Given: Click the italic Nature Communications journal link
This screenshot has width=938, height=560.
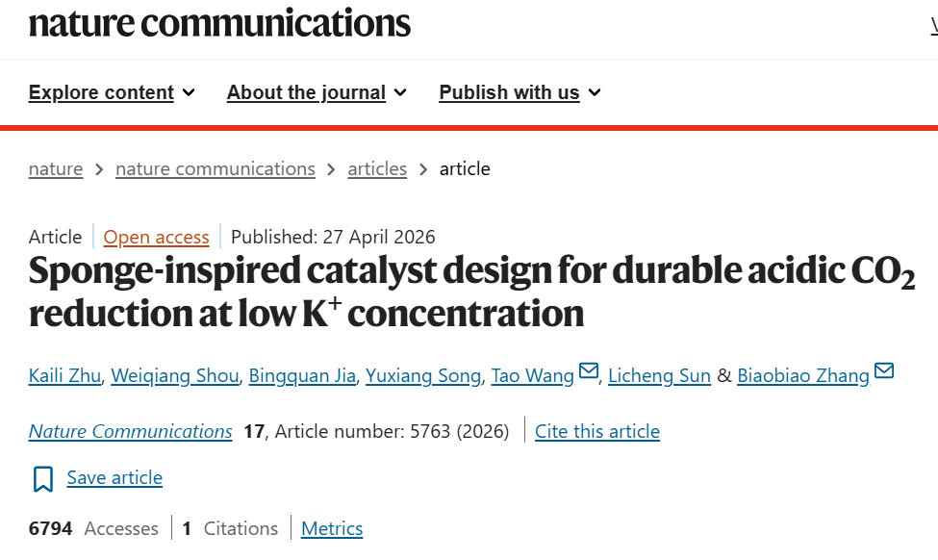Looking at the screenshot, I should 131,431.
